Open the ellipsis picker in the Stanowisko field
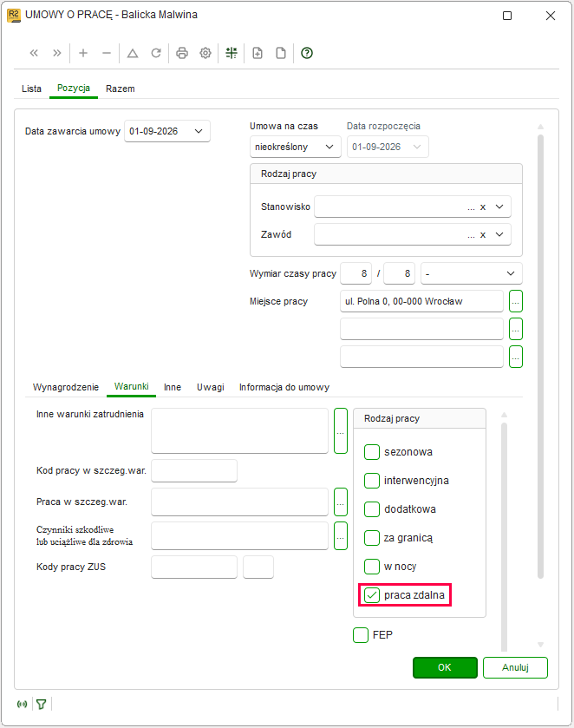Screen dimensions: 574x728 tap(471, 207)
